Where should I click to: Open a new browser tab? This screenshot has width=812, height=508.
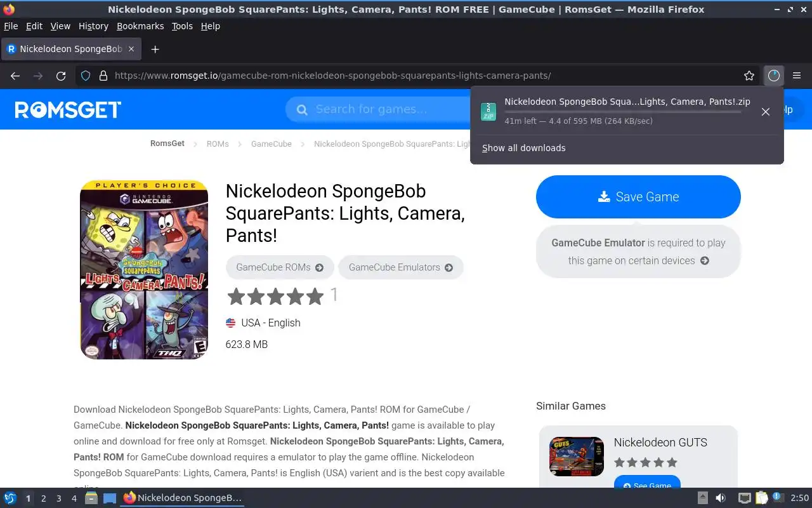point(155,49)
